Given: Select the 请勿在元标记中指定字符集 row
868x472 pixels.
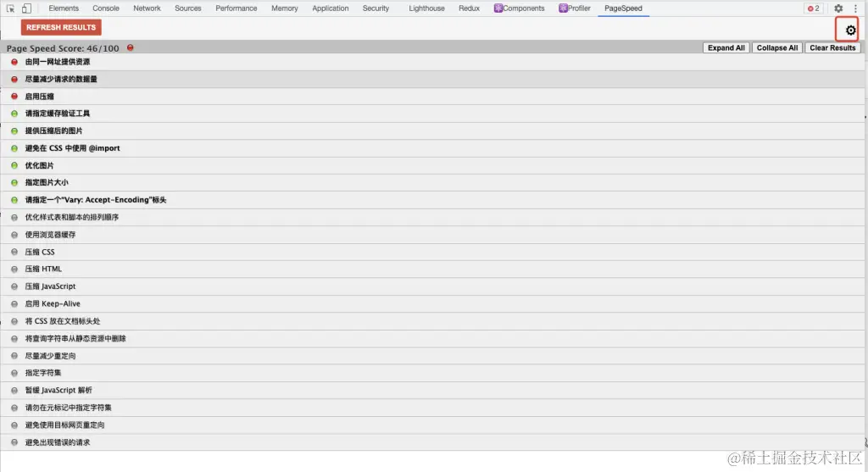Looking at the screenshot, I should 432,408.
